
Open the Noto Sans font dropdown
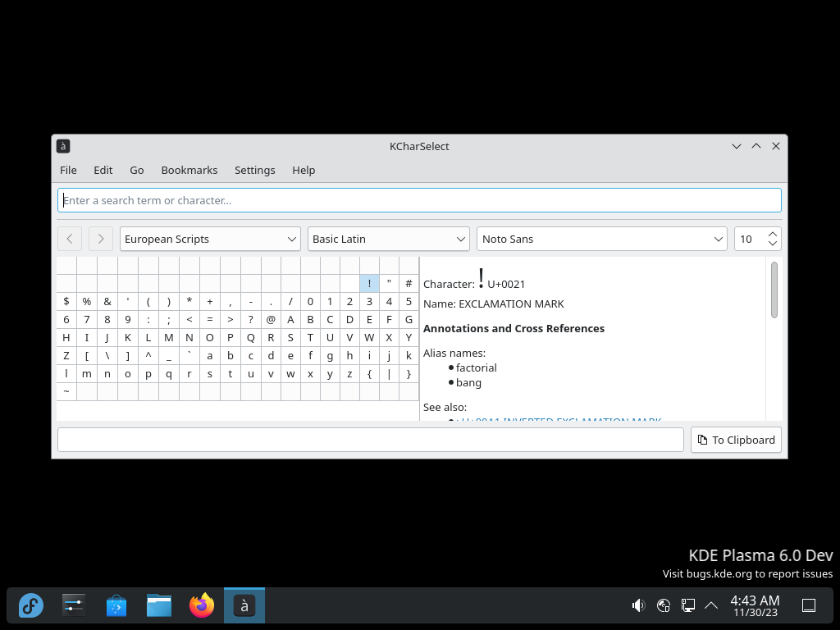(x=601, y=239)
